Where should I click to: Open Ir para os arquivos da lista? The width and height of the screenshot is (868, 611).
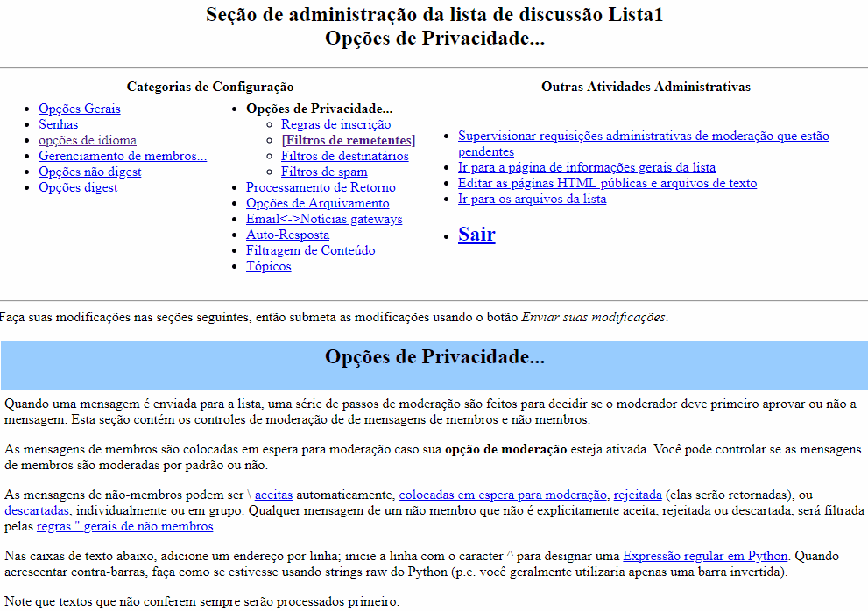coord(532,199)
